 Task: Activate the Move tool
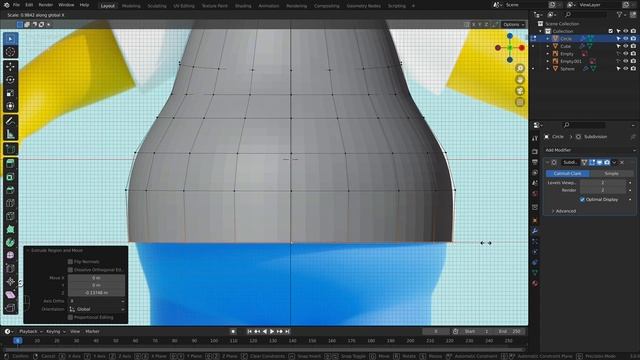tap(10, 66)
